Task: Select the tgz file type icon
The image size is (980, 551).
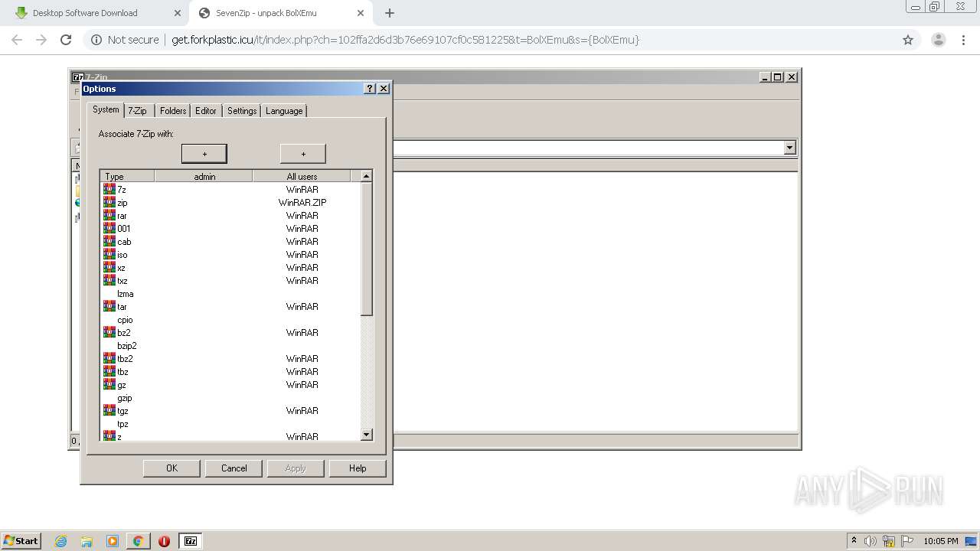Action: pyautogui.click(x=109, y=410)
